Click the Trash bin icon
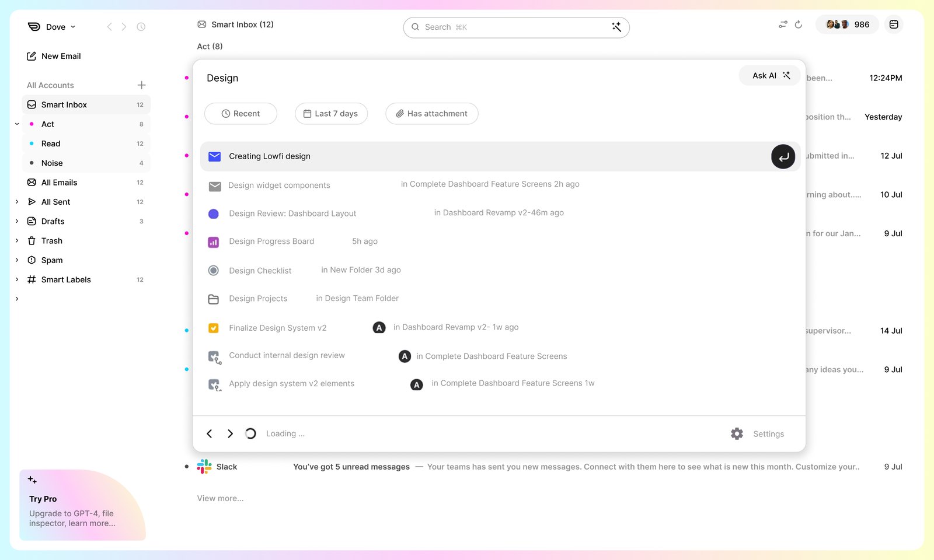 coord(32,241)
